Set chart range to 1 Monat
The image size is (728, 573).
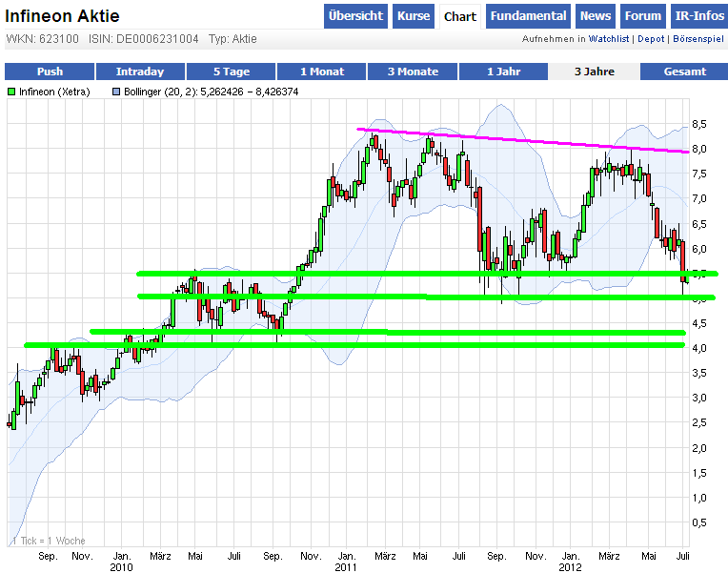(321, 72)
